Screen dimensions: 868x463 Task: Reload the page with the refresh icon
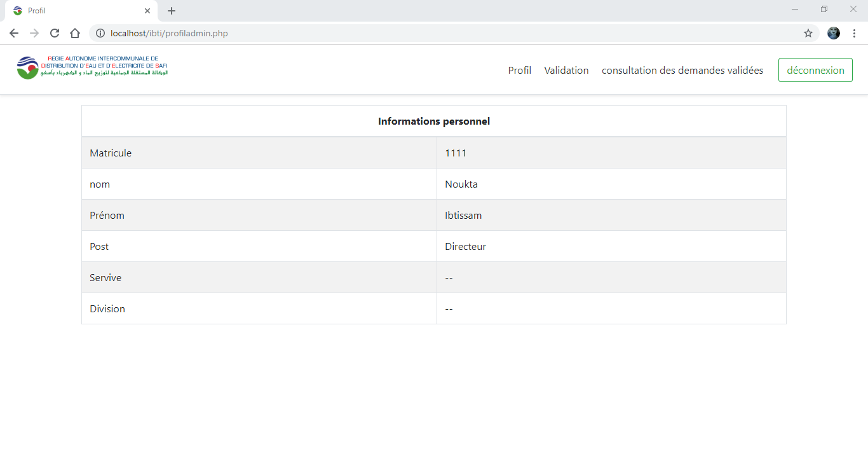point(54,32)
